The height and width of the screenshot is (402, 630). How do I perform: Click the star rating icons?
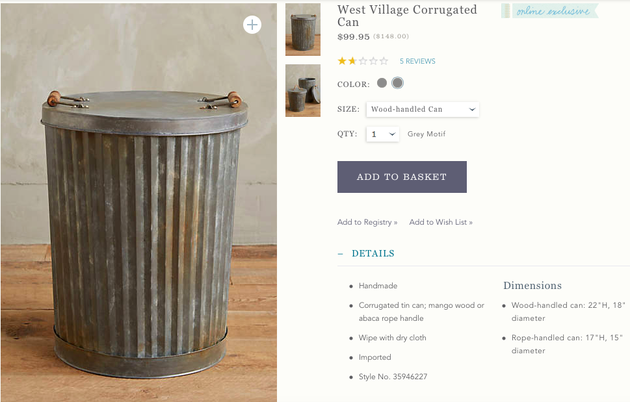[x=363, y=61]
